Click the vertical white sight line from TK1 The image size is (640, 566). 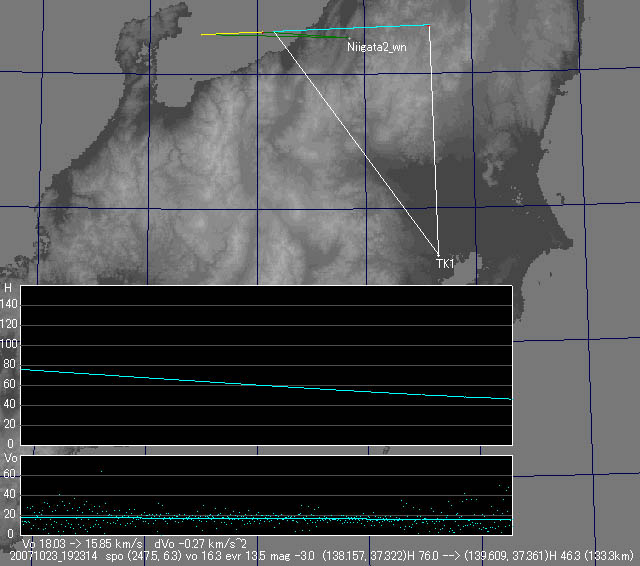coord(434,141)
